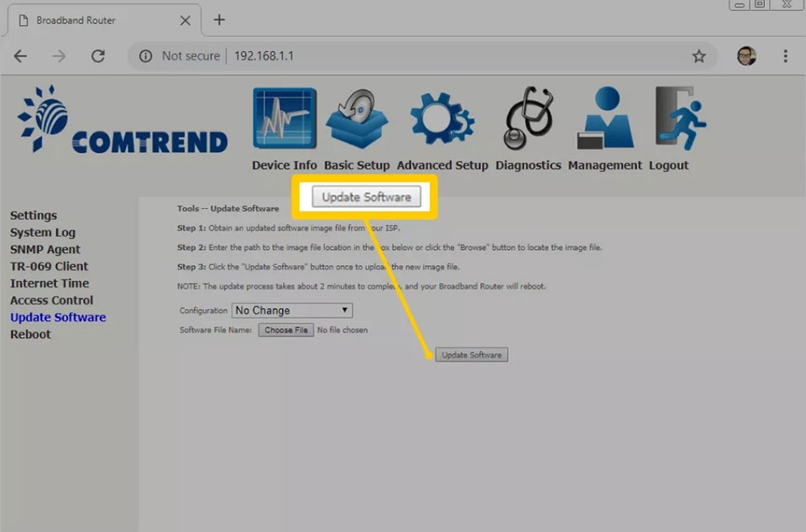Reload the router page
The height and width of the screenshot is (532, 806).
click(x=97, y=56)
